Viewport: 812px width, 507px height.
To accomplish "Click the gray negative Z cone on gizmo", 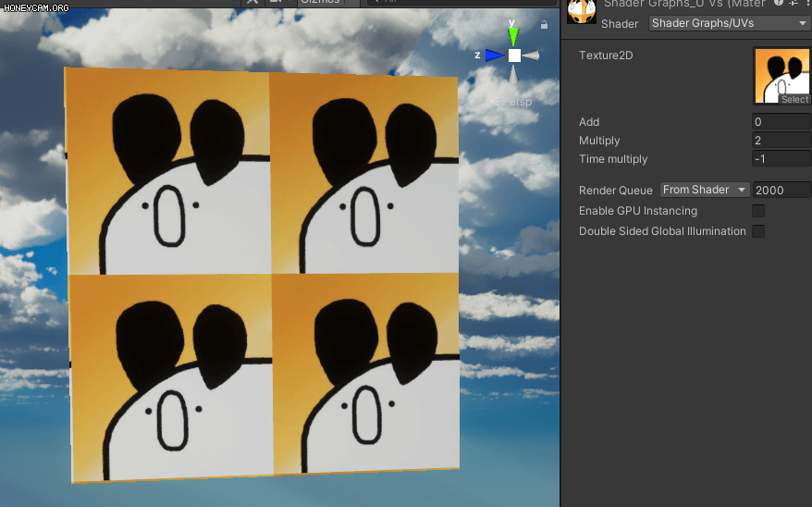I will pos(531,56).
